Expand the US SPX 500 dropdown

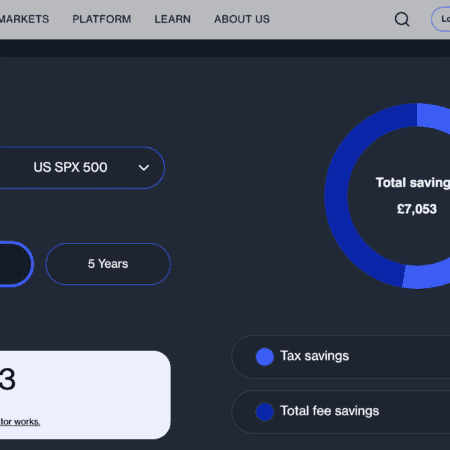tap(82, 168)
